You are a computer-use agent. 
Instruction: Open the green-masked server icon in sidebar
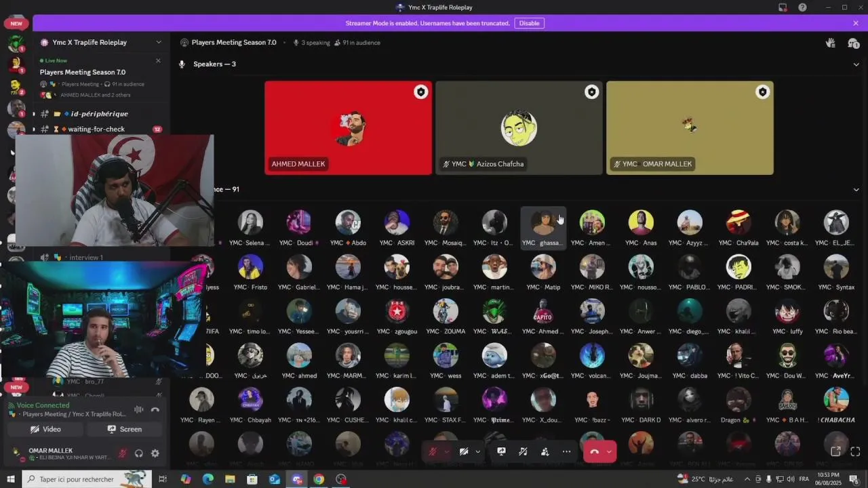[16, 43]
